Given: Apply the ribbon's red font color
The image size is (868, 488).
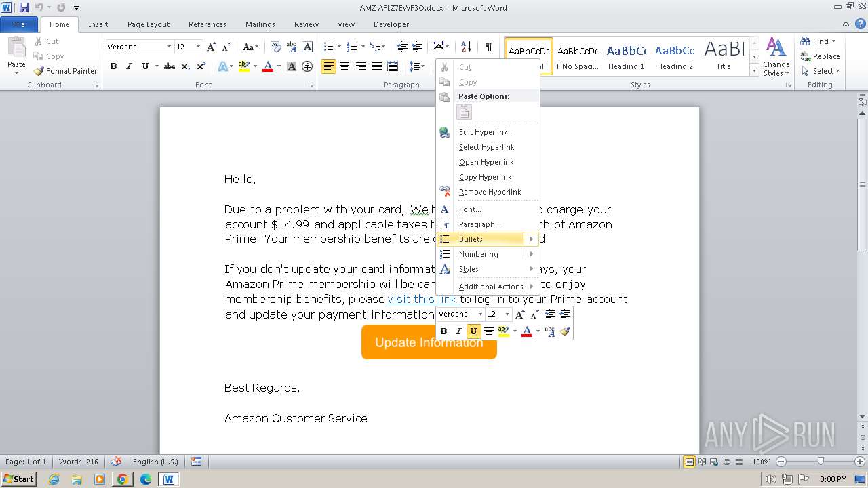Looking at the screenshot, I should (268, 66).
